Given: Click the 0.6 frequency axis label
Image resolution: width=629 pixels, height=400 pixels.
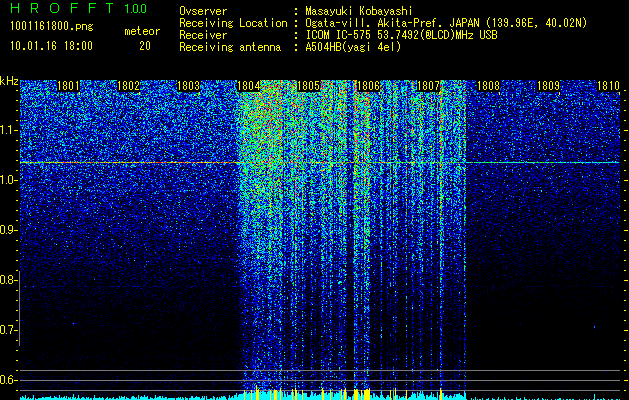Looking at the screenshot, I should point(9,380).
